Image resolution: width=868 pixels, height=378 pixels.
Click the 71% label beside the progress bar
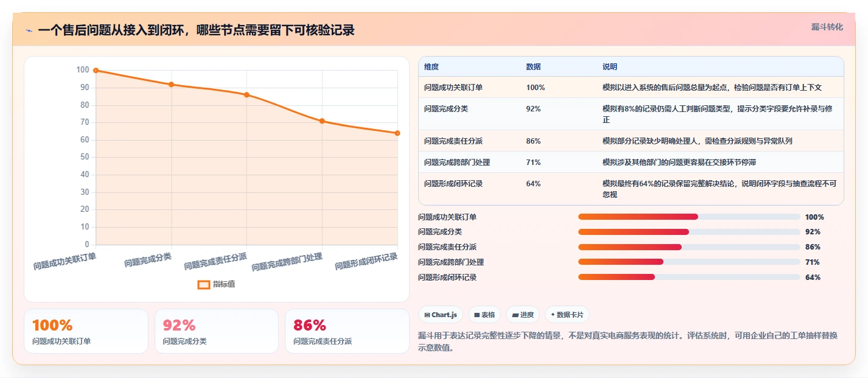[x=813, y=262]
